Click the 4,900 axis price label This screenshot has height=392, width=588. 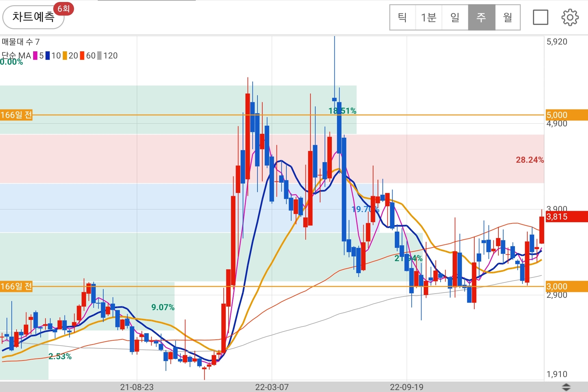(x=557, y=124)
